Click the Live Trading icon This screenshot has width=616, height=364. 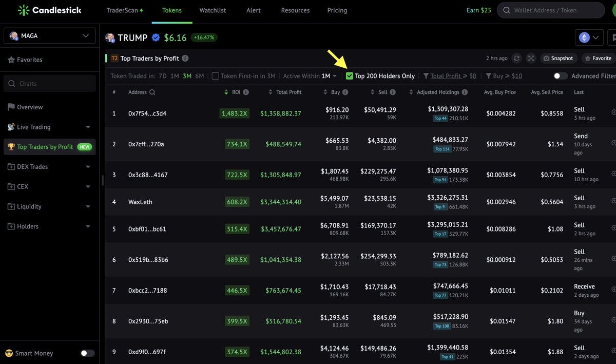click(x=11, y=127)
